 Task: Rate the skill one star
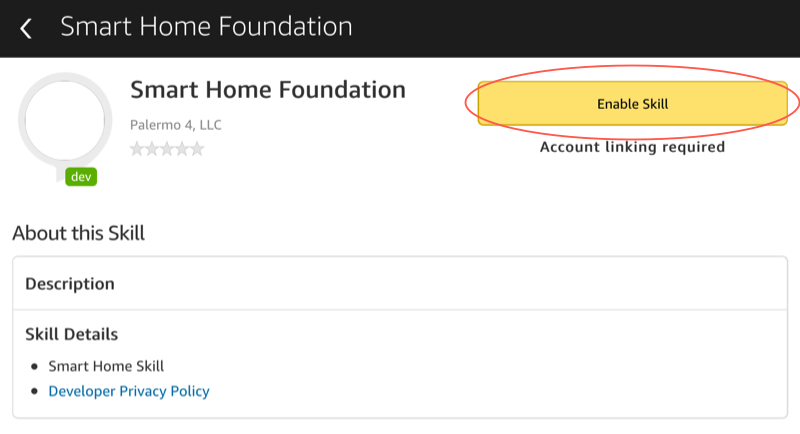pos(137,150)
